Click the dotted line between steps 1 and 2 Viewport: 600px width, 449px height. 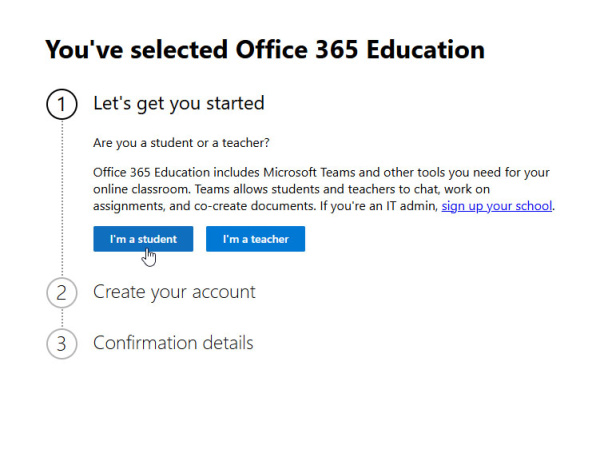[x=61, y=200]
